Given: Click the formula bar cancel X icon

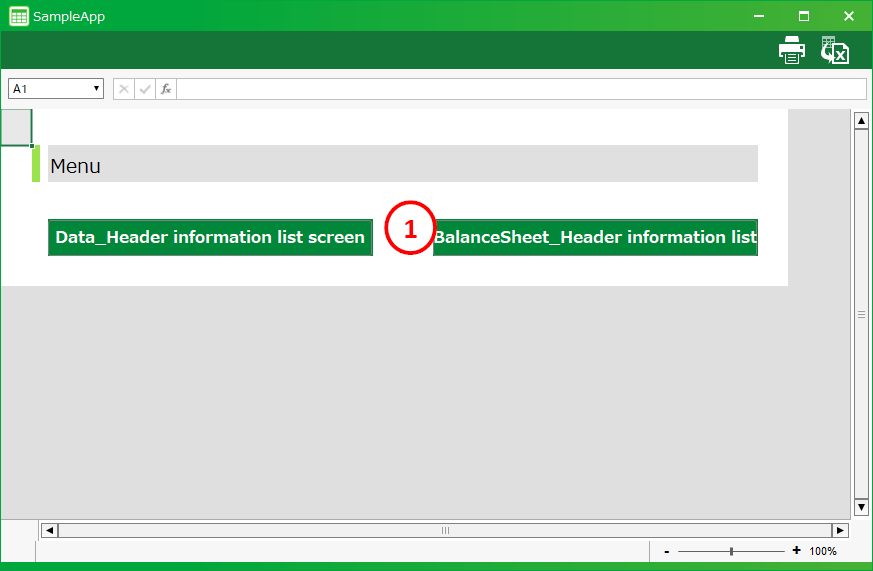Looking at the screenshot, I should pos(124,89).
